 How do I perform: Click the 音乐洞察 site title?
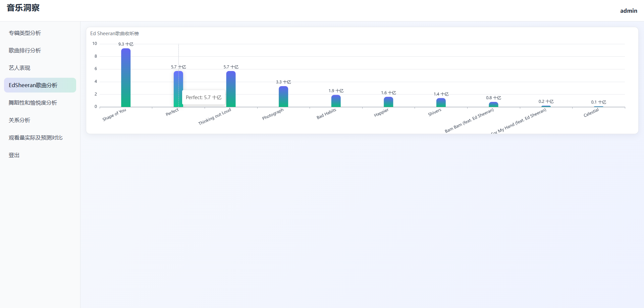[x=23, y=8]
